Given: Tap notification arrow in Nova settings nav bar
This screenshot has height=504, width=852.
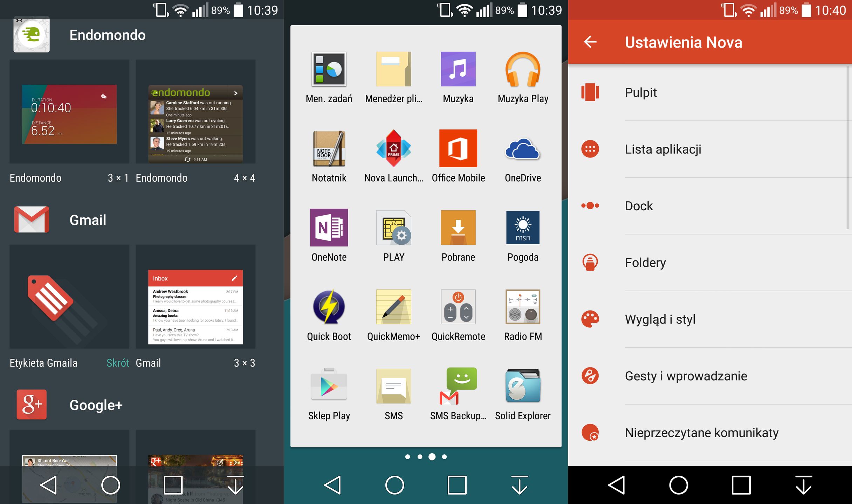Looking at the screenshot, I should [804, 485].
